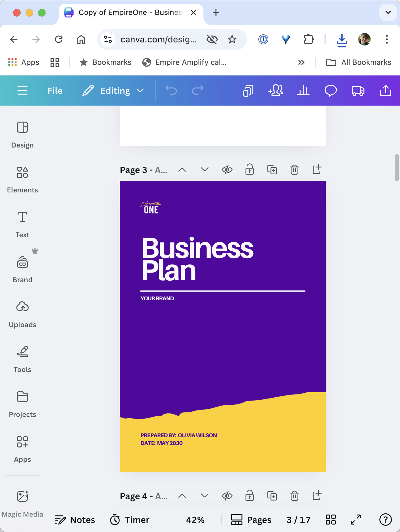Lock Page 3 with the padlock icon
Viewport: 400px width, 532px height.
click(250, 169)
